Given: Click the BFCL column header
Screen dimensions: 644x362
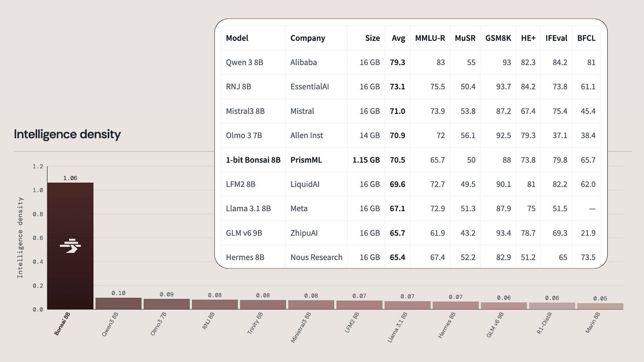Looking at the screenshot, I should pos(586,38).
